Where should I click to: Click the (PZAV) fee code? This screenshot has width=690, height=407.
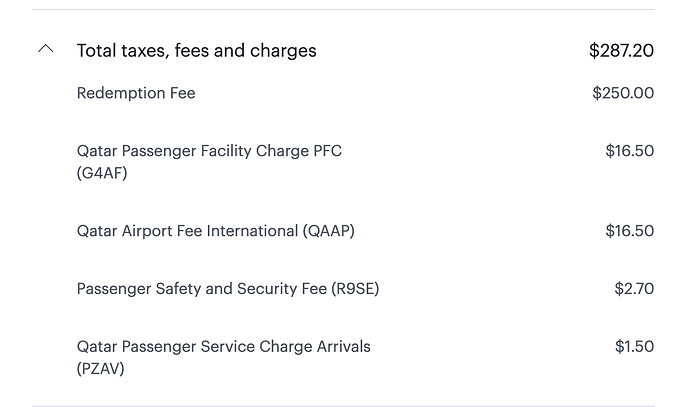(102, 369)
